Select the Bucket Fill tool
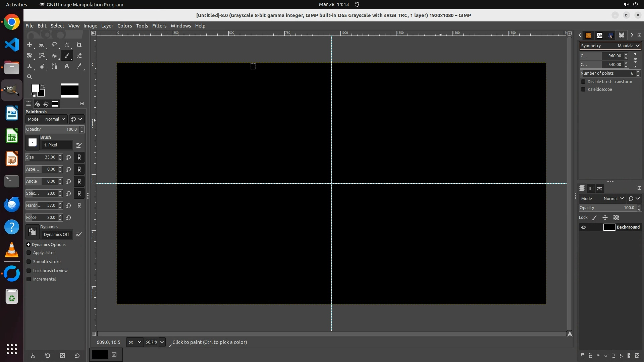Viewport: 644px width, 362px height. coord(54,55)
